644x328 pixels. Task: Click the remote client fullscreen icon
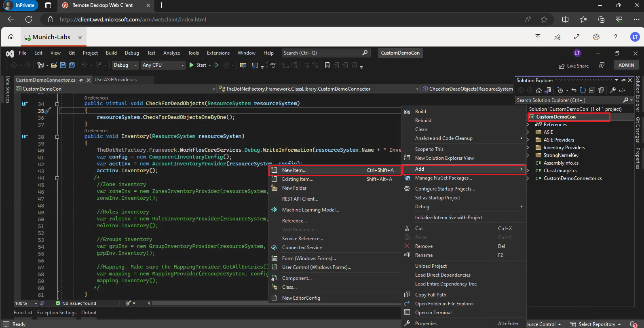click(x=577, y=37)
